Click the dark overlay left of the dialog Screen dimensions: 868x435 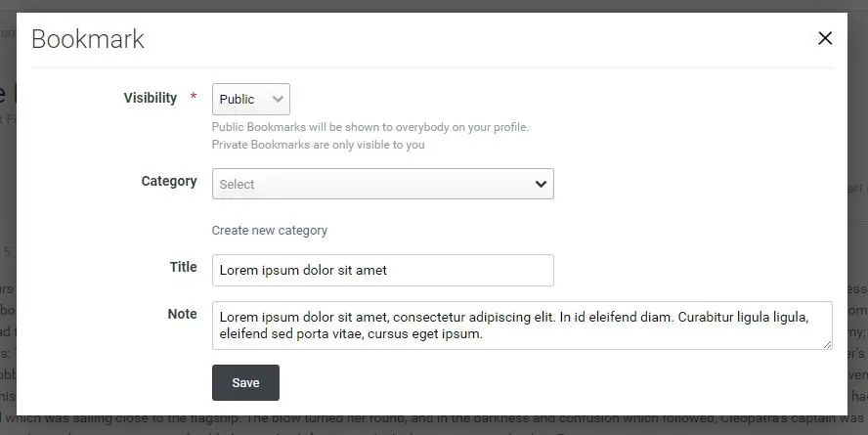coord(8,221)
